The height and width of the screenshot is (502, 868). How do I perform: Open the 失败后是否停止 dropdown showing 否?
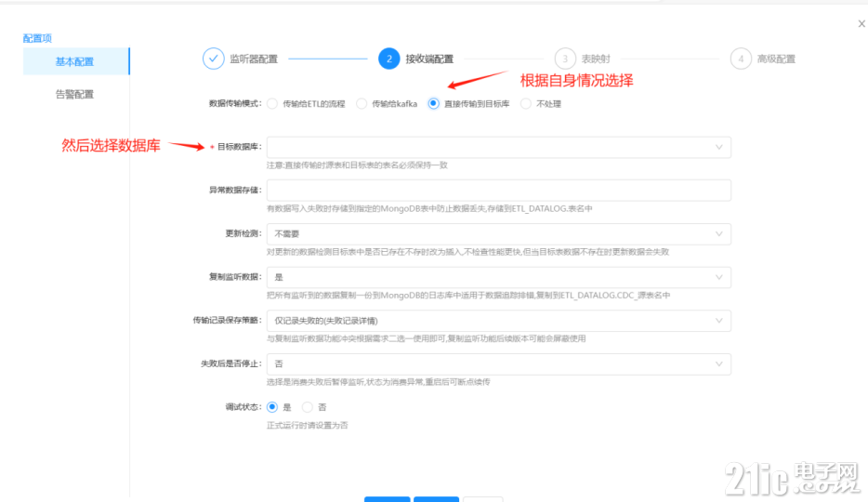pyautogui.click(x=499, y=363)
